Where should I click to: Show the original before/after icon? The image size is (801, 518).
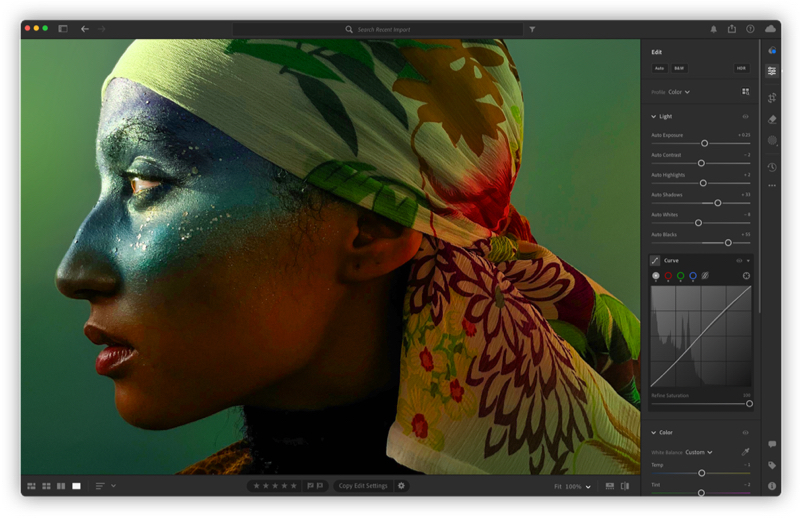(x=625, y=486)
